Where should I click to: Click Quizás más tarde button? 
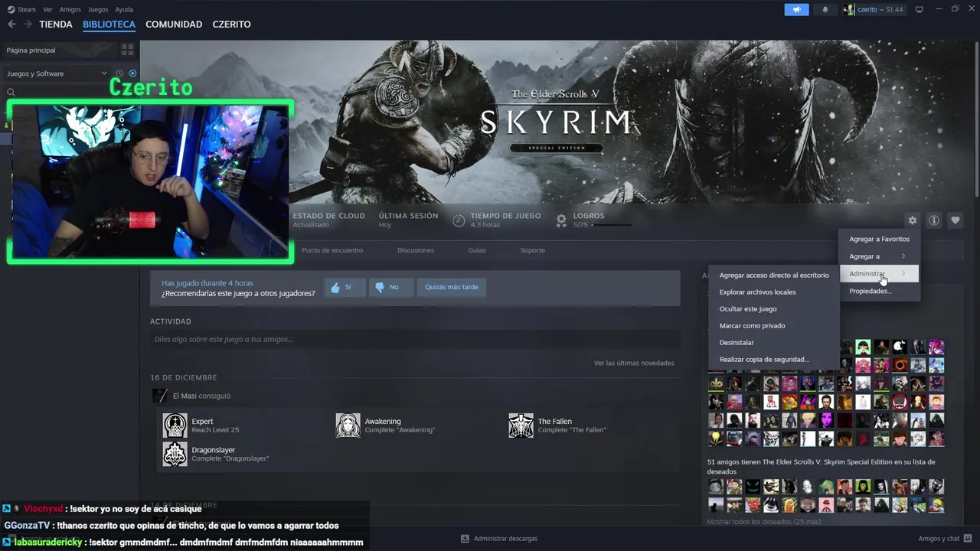tap(452, 287)
